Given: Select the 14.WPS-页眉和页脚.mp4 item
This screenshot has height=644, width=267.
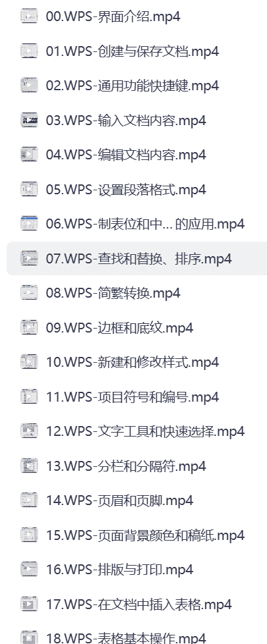Looking at the screenshot, I should (119, 500).
